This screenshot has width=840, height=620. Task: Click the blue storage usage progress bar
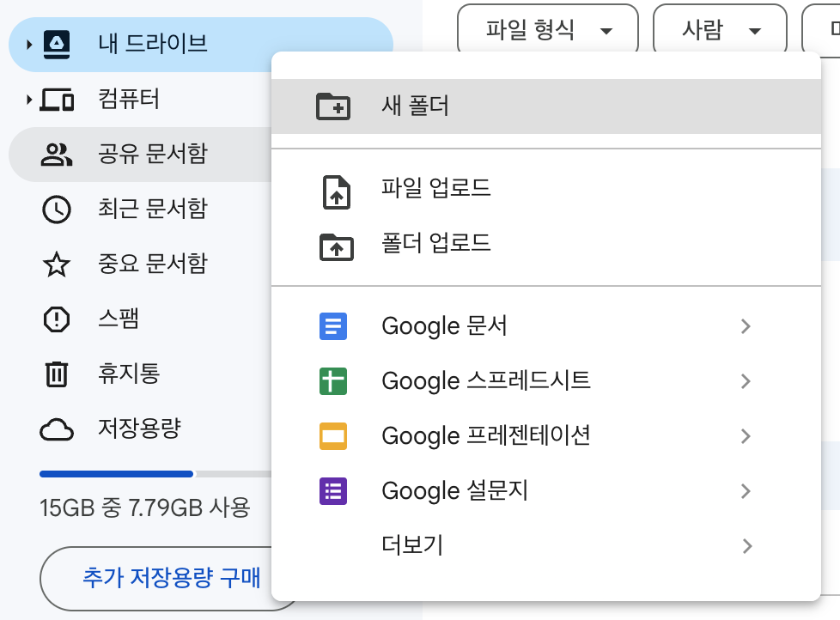pyautogui.click(x=116, y=474)
